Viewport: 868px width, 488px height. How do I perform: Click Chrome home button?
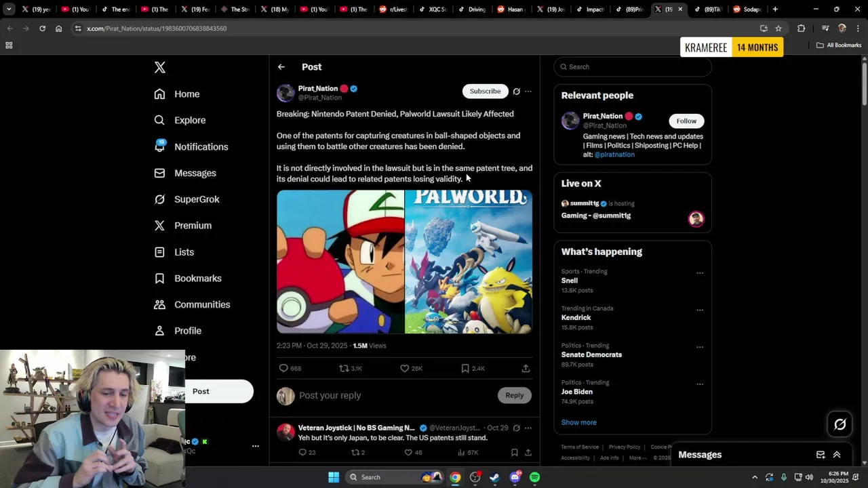tap(58, 28)
